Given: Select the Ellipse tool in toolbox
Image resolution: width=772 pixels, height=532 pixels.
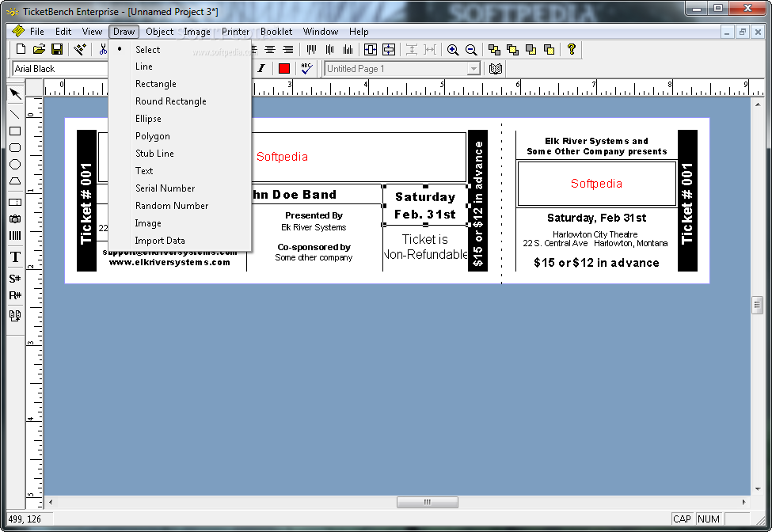Looking at the screenshot, I should point(15,165).
